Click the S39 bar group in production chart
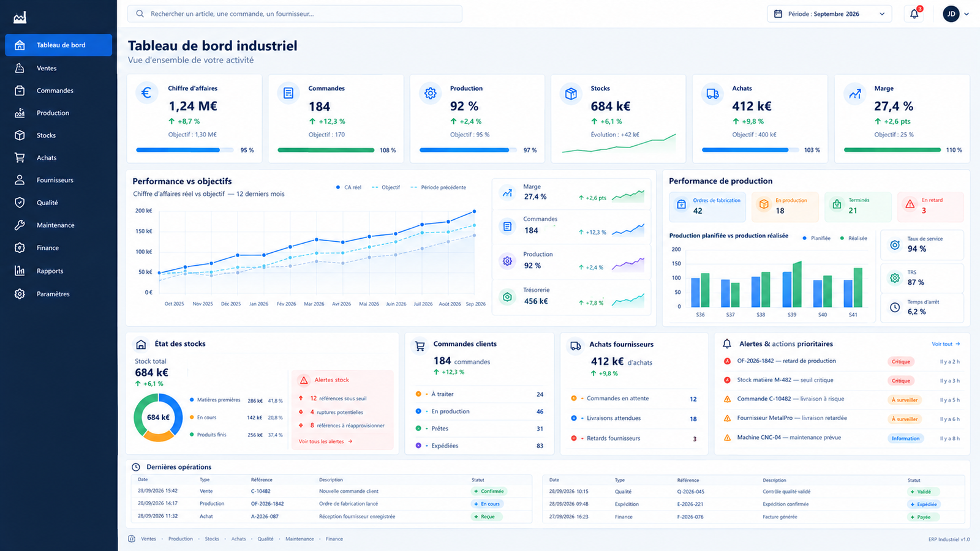The width and height of the screenshot is (980, 551). click(x=792, y=285)
